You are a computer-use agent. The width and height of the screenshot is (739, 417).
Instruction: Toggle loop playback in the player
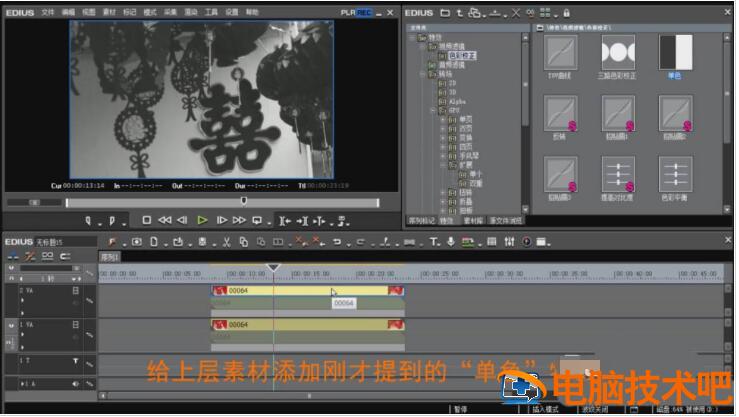tap(257, 220)
